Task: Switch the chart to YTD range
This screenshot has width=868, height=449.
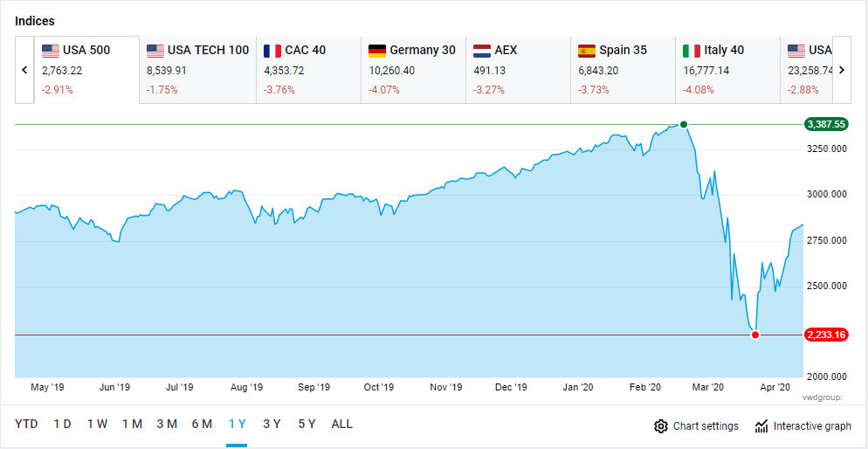Action: pos(26,424)
